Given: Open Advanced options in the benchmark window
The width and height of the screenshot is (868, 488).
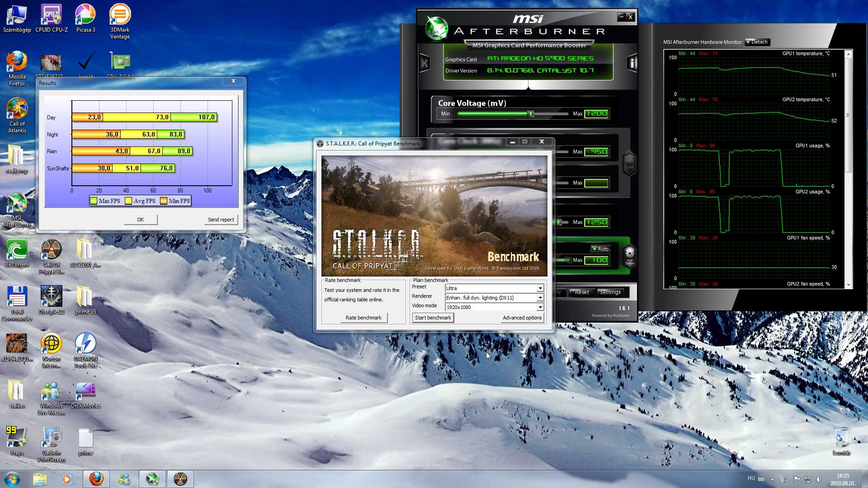Looking at the screenshot, I should pos(522,318).
